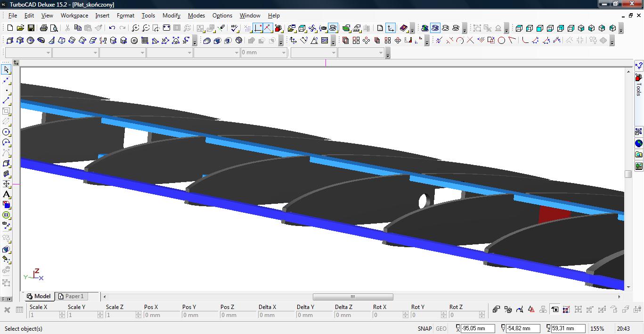Click the Print icon in toolbar
644x334 pixels.
pyautogui.click(x=44, y=28)
